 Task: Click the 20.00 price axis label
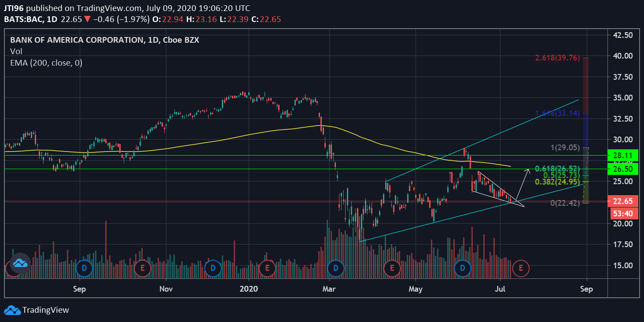click(x=623, y=224)
